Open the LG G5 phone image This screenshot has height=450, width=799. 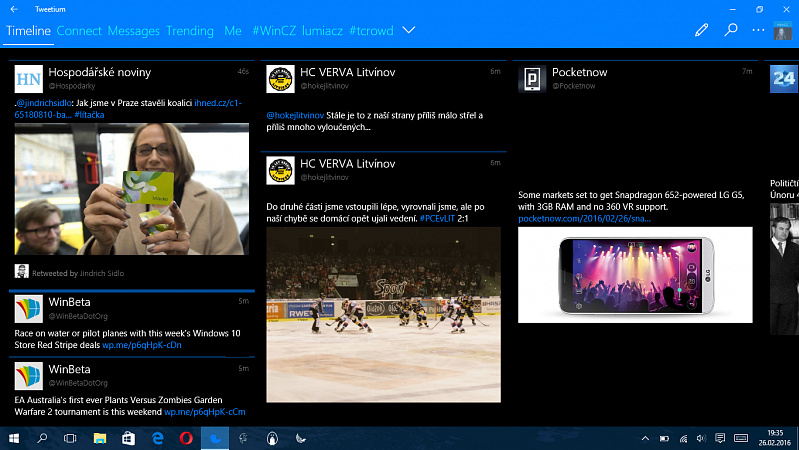point(635,275)
